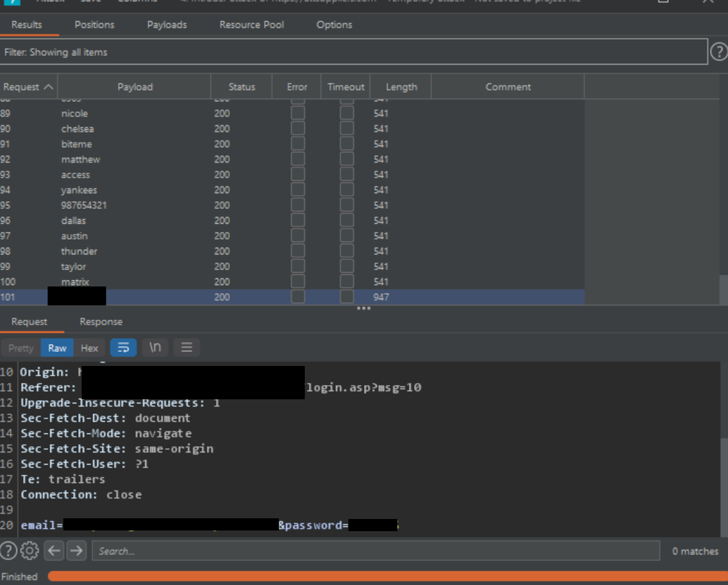Click the Request column sort arrow
Image resolution: width=728 pixels, height=585 pixels.
(50, 86)
